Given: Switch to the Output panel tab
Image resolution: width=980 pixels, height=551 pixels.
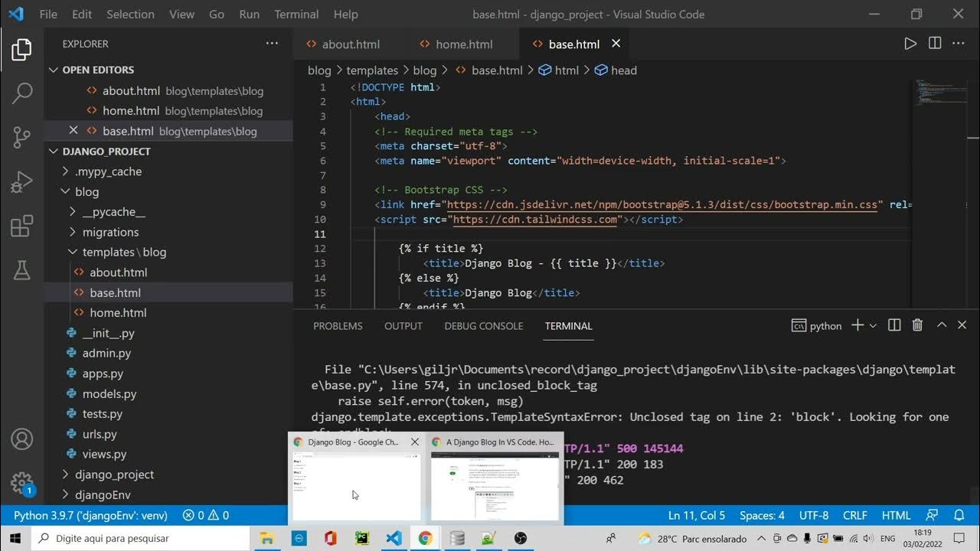Looking at the screenshot, I should (403, 325).
